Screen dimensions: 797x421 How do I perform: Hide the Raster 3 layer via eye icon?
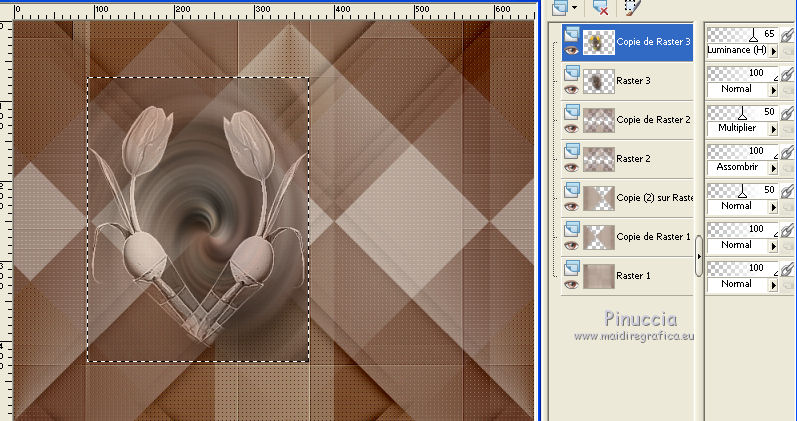(x=571, y=89)
